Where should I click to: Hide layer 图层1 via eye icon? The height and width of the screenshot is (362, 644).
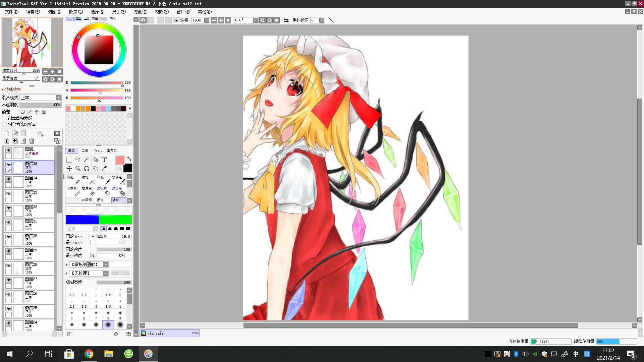coord(8,150)
